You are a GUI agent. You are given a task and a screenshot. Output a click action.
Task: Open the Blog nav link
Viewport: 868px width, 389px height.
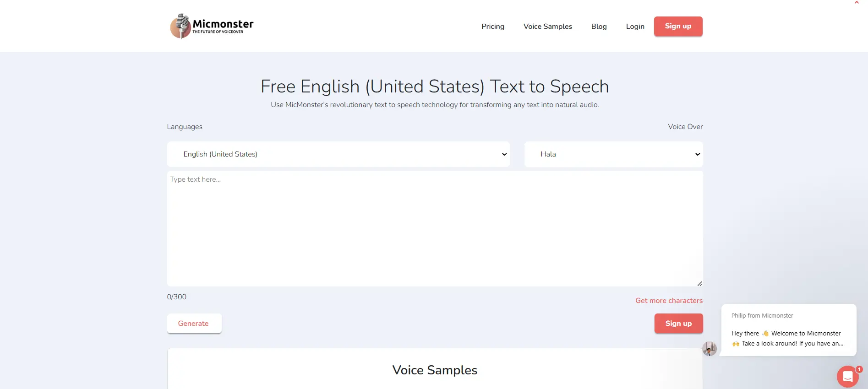click(x=599, y=27)
